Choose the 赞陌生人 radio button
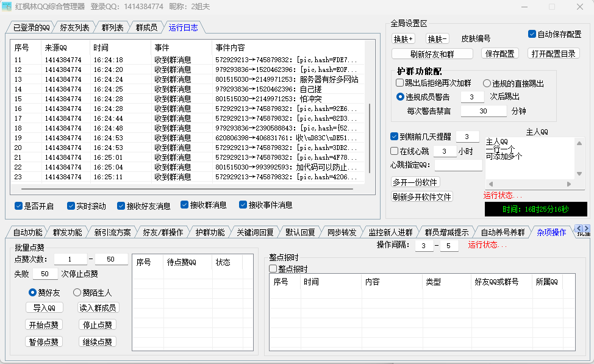Viewport: 594px width, 364px height. tap(77, 293)
